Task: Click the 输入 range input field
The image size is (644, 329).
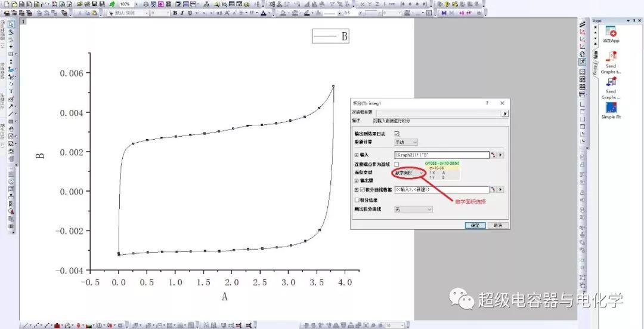Action: pos(442,155)
